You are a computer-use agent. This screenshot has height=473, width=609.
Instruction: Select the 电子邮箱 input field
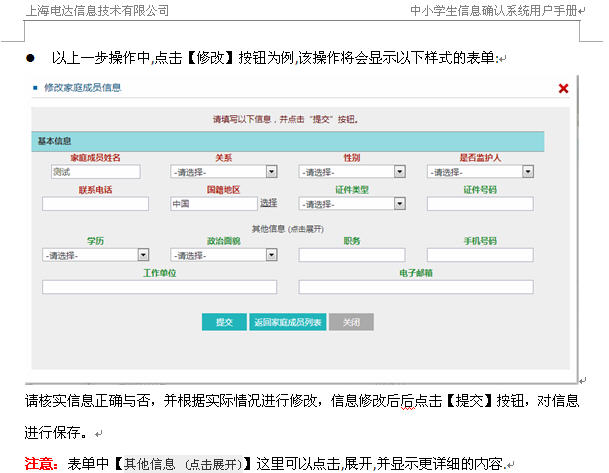415,287
